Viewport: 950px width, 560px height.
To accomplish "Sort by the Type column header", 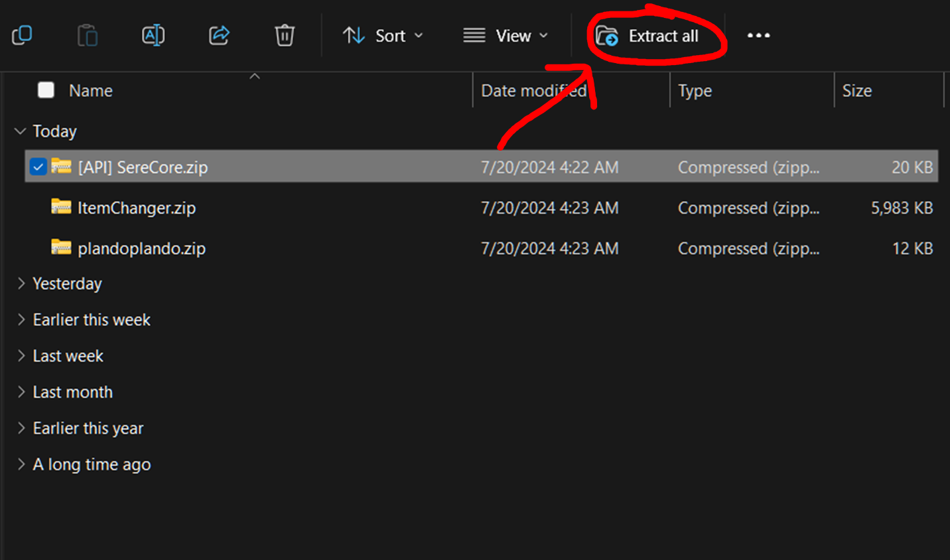I will coord(695,91).
